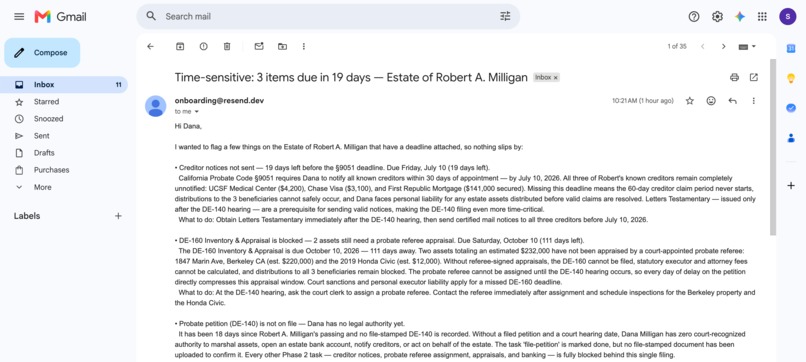Click the search magnifier icon
The height and width of the screenshot is (362, 806).
point(151,16)
